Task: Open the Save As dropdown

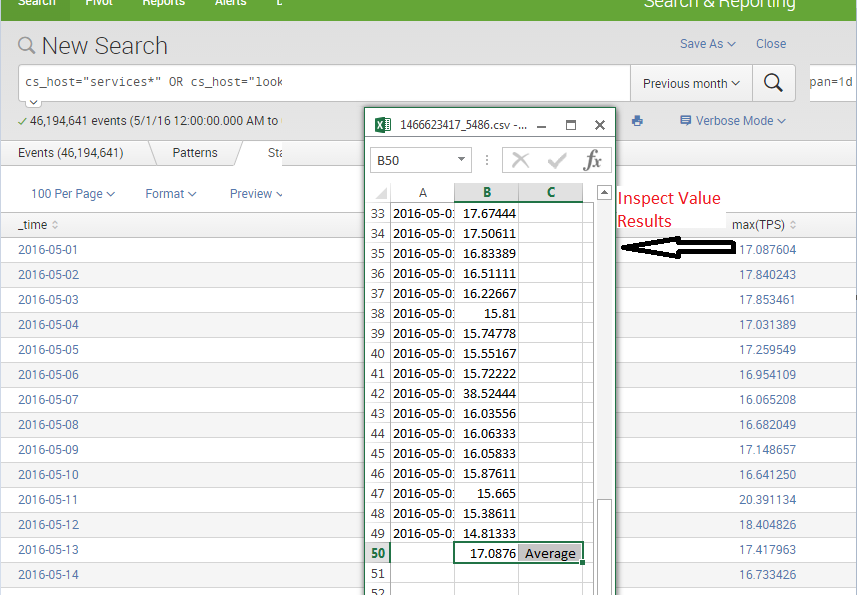Action: coord(707,44)
